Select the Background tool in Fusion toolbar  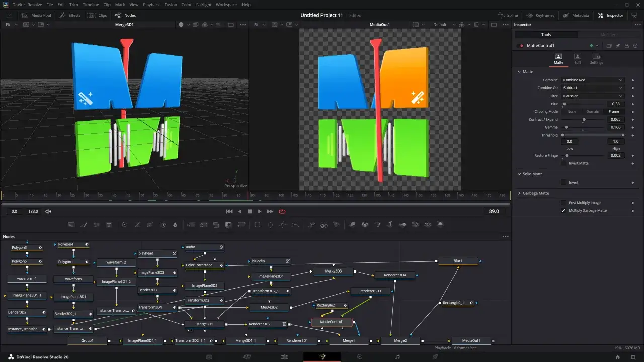click(71, 225)
